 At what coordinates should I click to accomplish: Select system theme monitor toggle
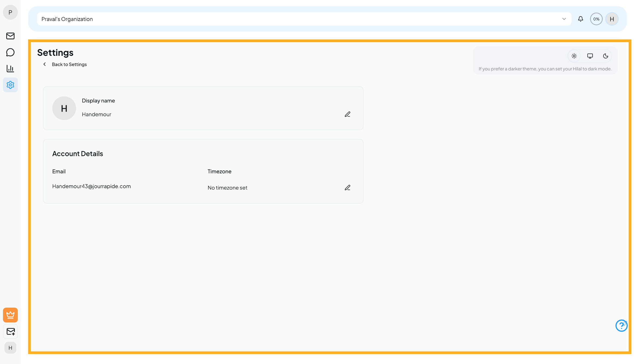click(x=590, y=56)
